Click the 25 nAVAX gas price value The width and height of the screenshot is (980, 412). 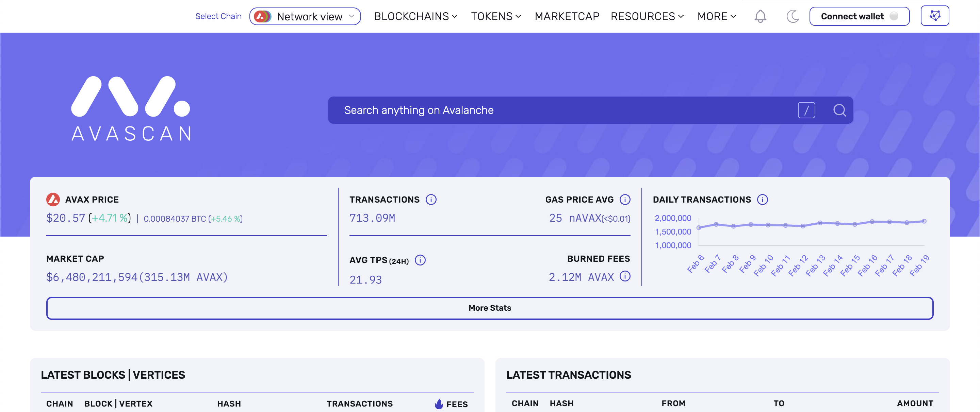click(575, 218)
